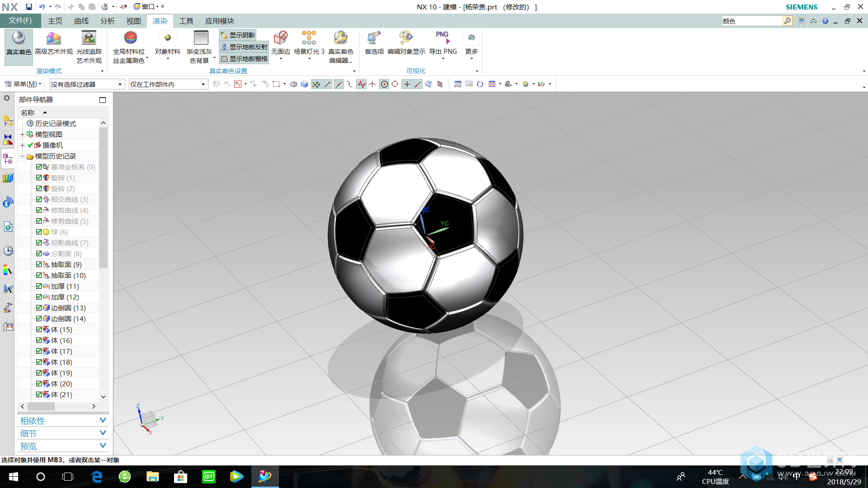The image size is (868, 488).
Task: Click the search magnifier beside 颜色 field
Action: [x=788, y=21]
